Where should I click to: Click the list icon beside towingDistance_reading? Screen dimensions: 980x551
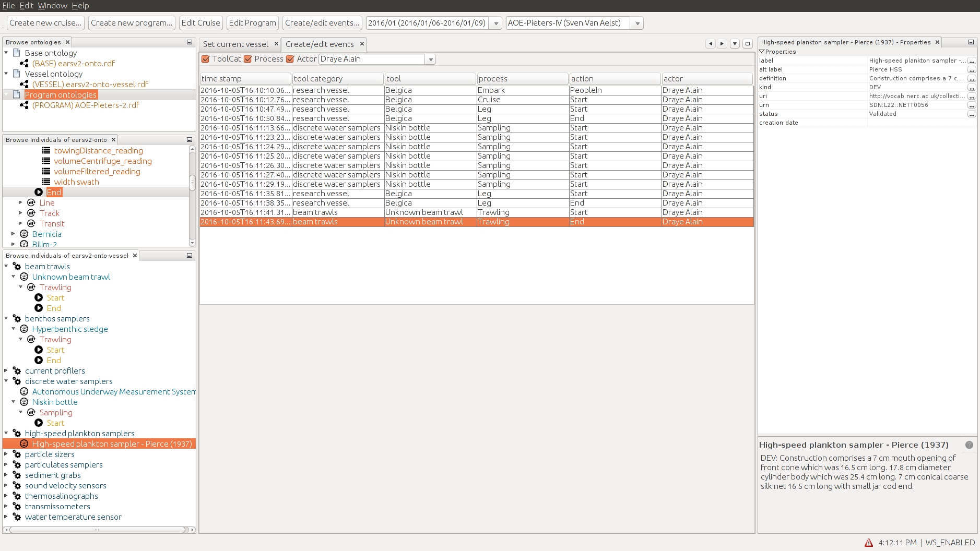(46, 151)
